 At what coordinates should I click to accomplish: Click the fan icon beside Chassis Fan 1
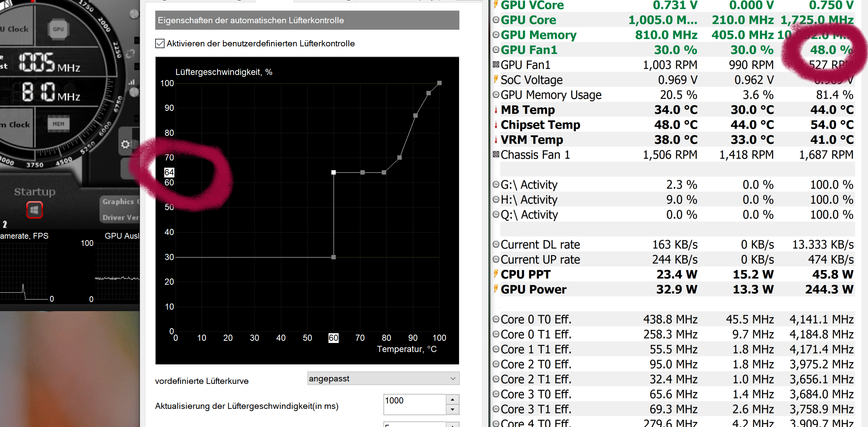[x=496, y=155]
